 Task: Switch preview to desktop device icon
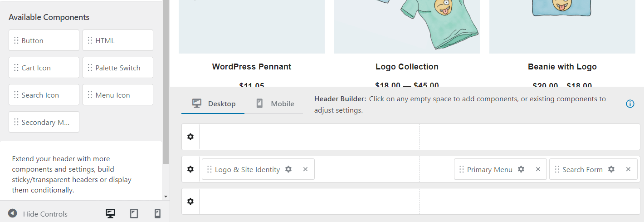coord(110,214)
